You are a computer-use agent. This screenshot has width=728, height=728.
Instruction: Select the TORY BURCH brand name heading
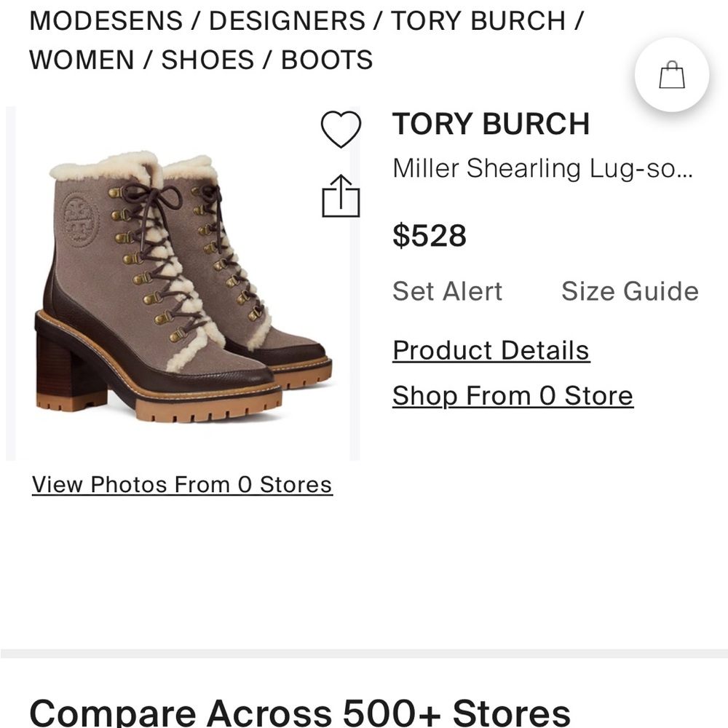tap(490, 124)
